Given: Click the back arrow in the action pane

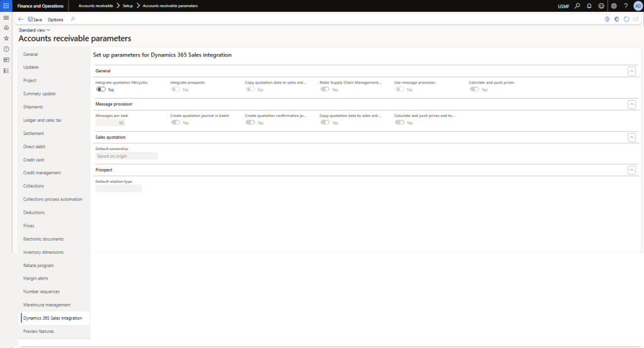Looking at the screenshot, I should tap(21, 19).
